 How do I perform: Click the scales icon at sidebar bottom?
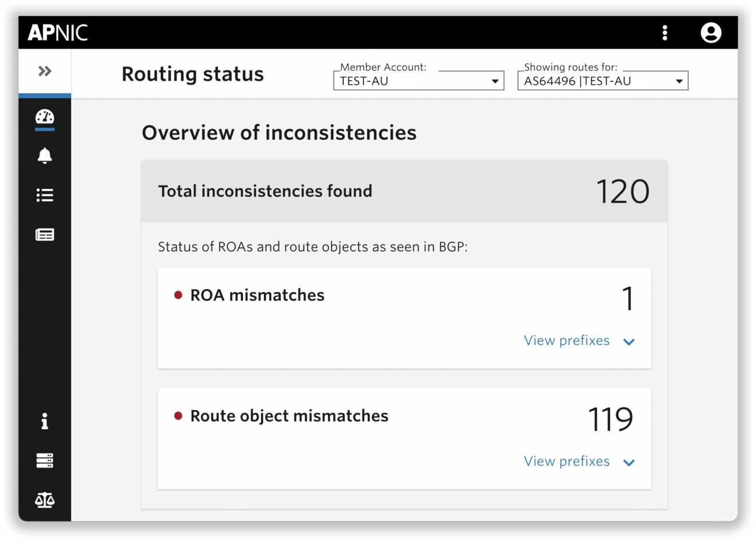pos(45,499)
